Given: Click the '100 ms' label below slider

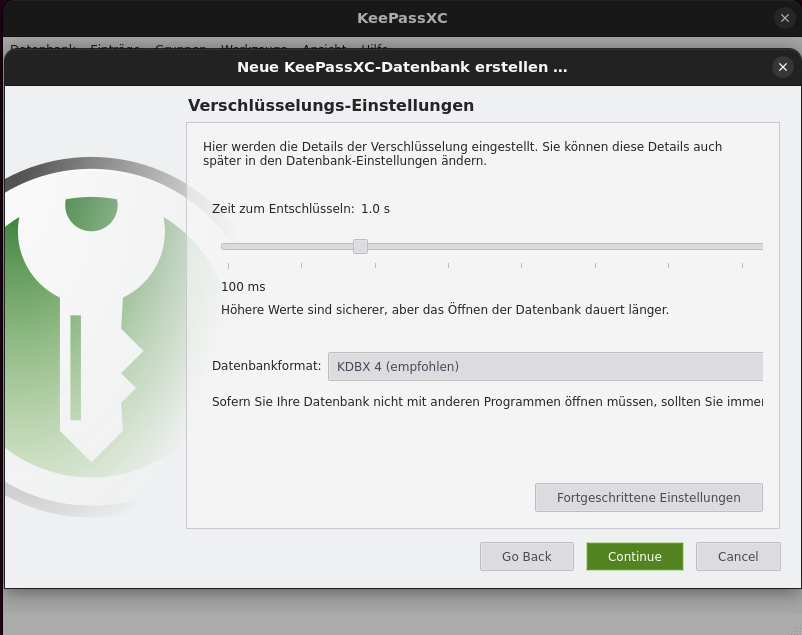Looking at the screenshot, I should click(243, 287).
